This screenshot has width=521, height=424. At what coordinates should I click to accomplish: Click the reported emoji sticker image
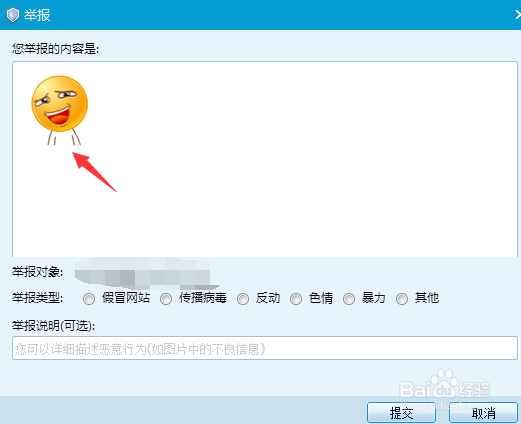pos(59,110)
